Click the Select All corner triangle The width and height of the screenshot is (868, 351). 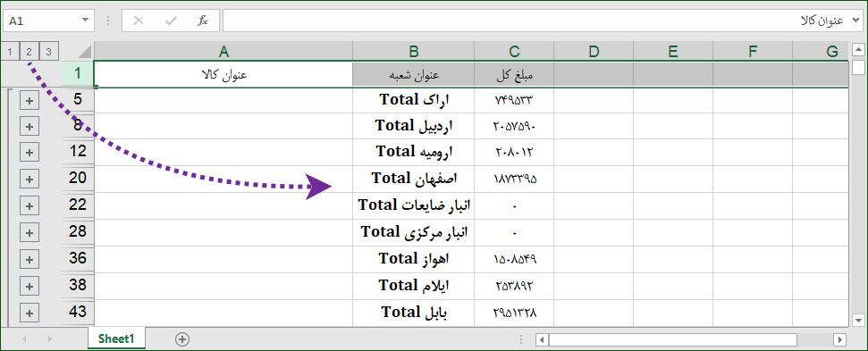click(85, 52)
